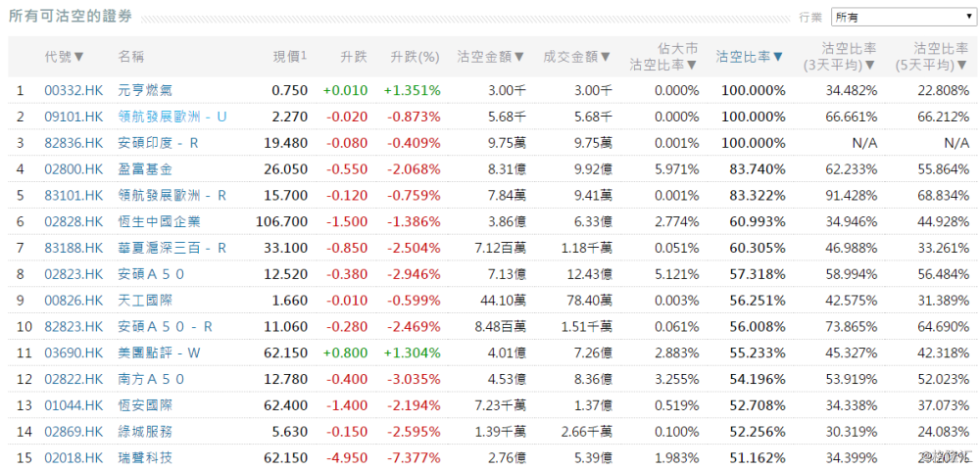The width and height of the screenshot is (980, 470).
Task: Open stock code 09101.HK
Action: [73, 117]
